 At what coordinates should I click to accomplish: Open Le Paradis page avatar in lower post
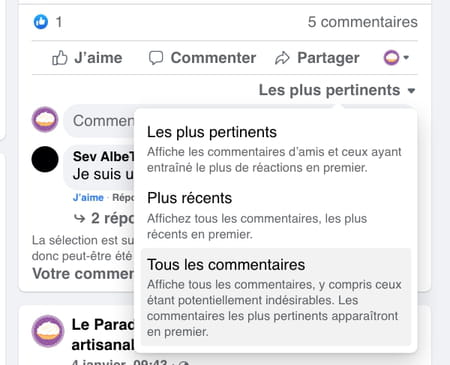[48, 331]
